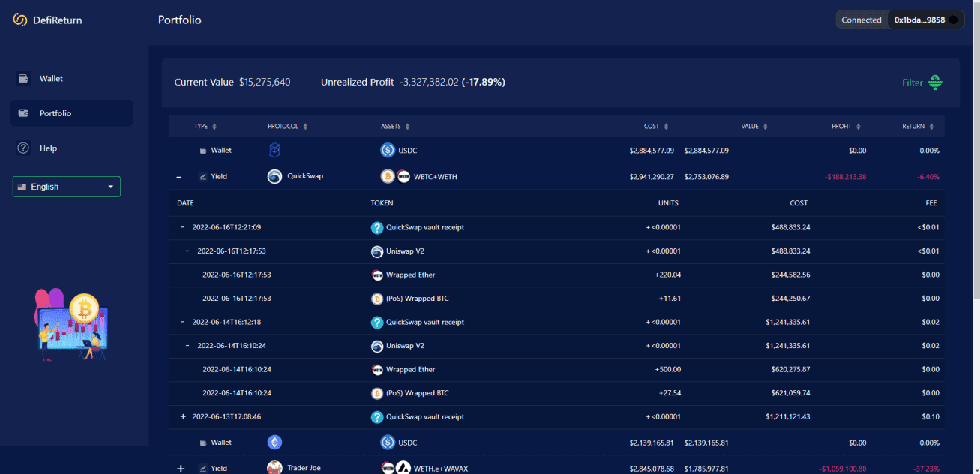
Task: Collapse the Uniswap V2 entry dated 2022-06-16T12:17:53
Action: click(187, 251)
